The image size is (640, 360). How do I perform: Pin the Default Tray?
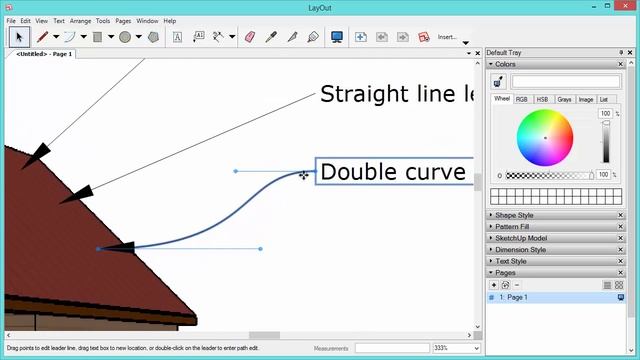(621, 53)
